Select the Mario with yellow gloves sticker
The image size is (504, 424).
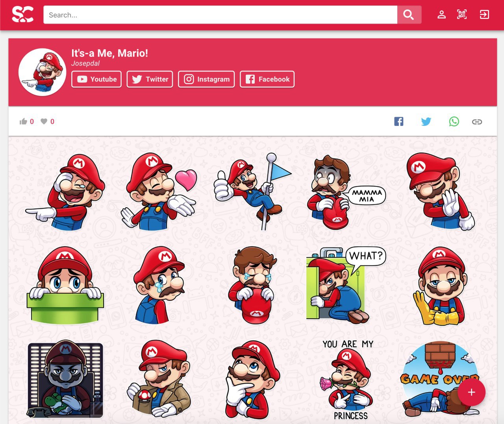(x=441, y=286)
